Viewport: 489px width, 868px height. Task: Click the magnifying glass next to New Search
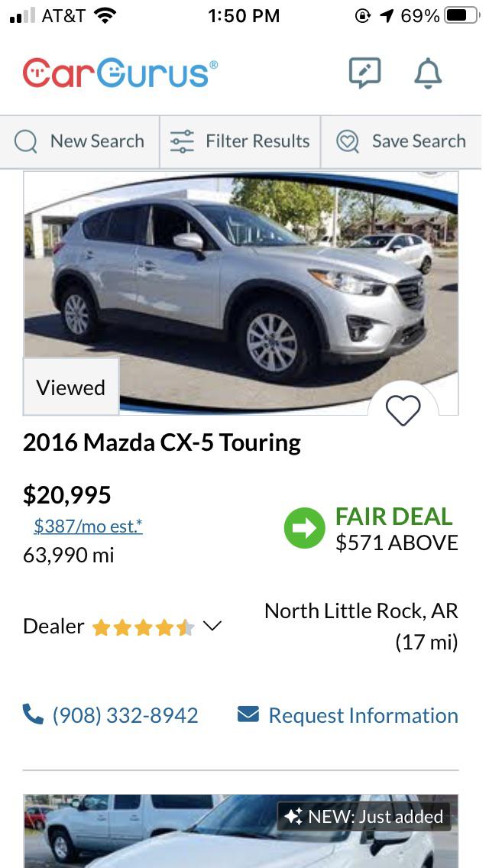coord(25,141)
